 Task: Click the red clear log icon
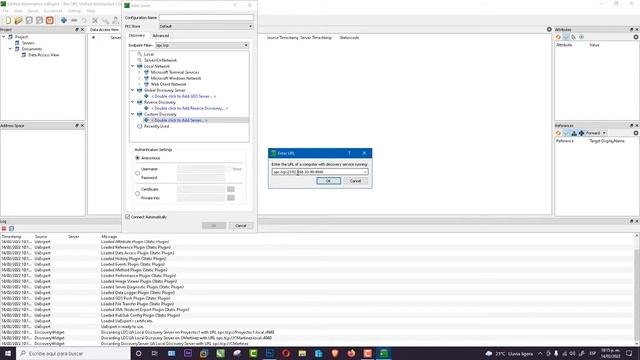point(4,229)
